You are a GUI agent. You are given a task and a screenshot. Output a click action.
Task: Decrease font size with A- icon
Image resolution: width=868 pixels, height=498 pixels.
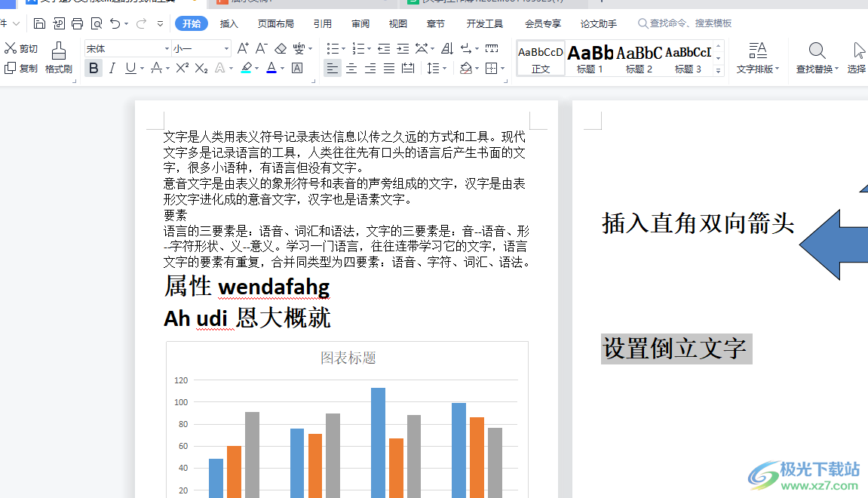[x=261, y=49]
